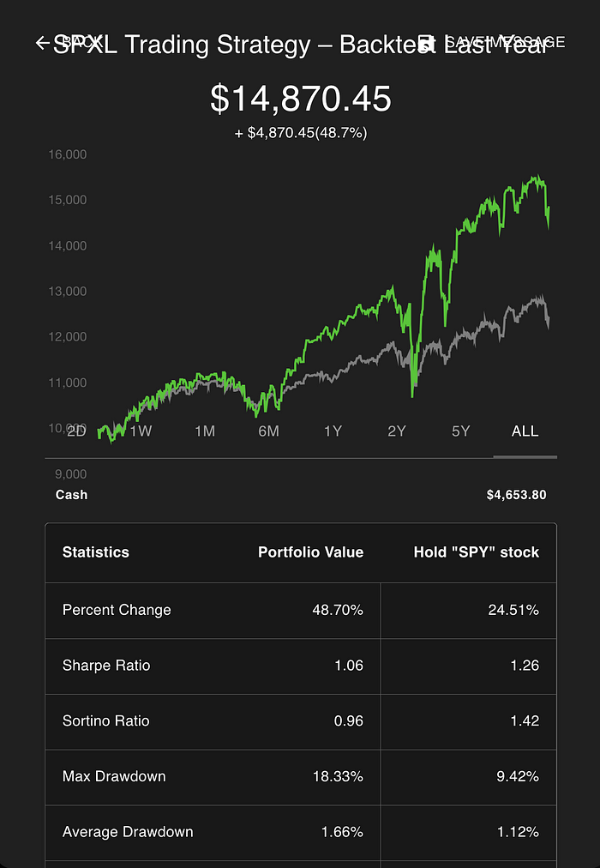Select the Sharpe Ratio row label

coord(106,666)
